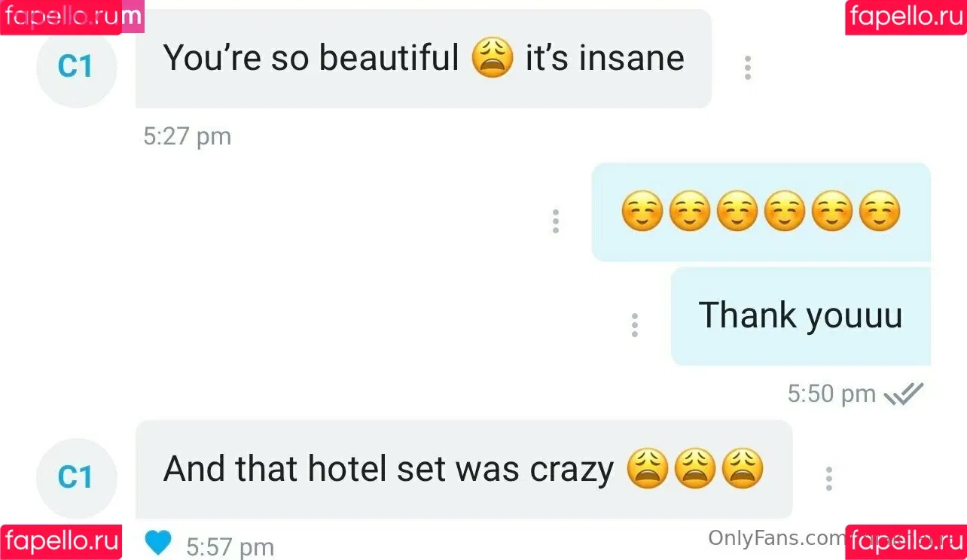967x560 pixels.
Task: Click the C1 avatar beside "You're so beautiful"
Action: [76, 68]
